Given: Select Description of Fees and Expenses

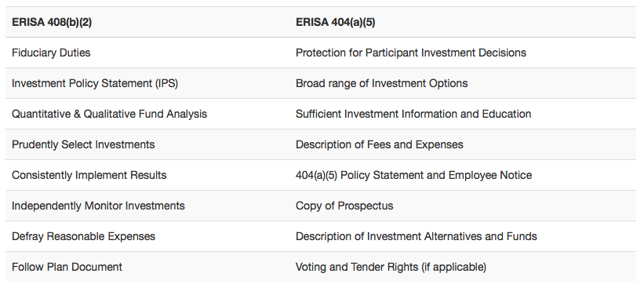Looking at the screenshot, I should click(x=379, y=144).
